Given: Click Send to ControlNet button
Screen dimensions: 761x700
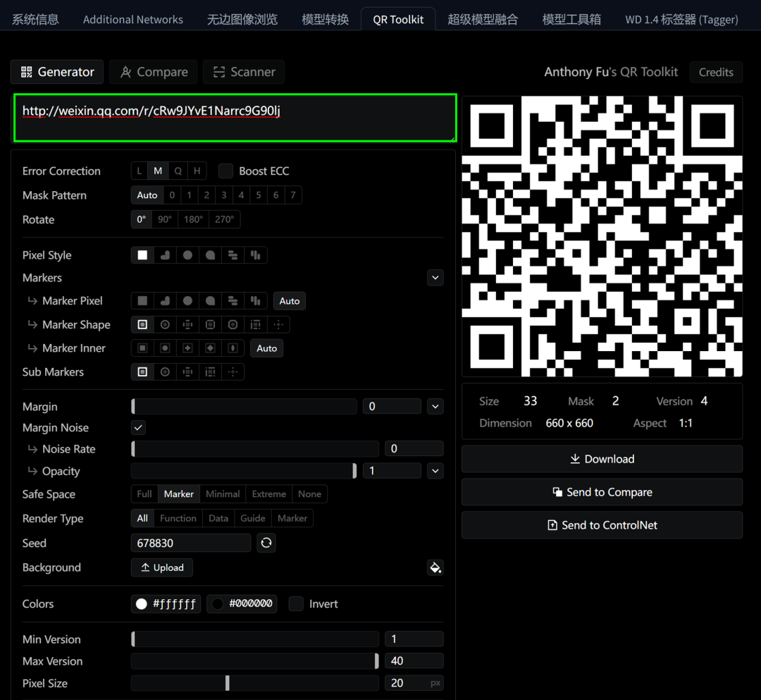Looking at the screenshot, I should click(x=602, y=525).
